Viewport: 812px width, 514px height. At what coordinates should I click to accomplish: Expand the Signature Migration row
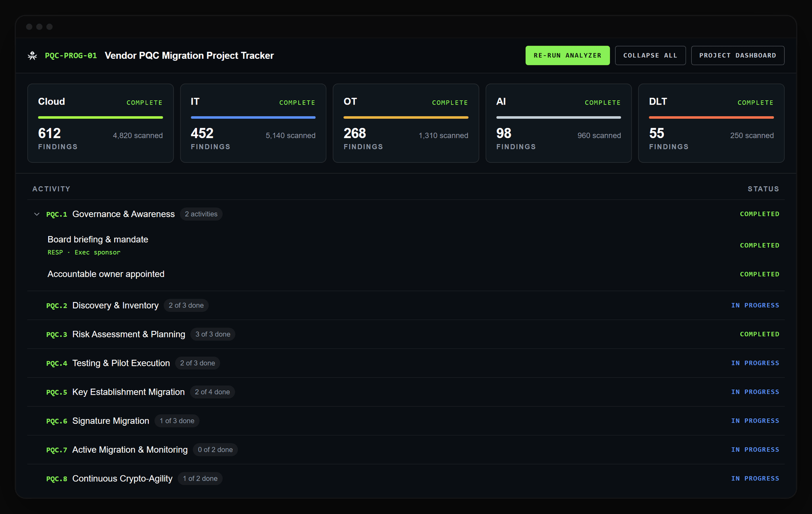point(406,421)
